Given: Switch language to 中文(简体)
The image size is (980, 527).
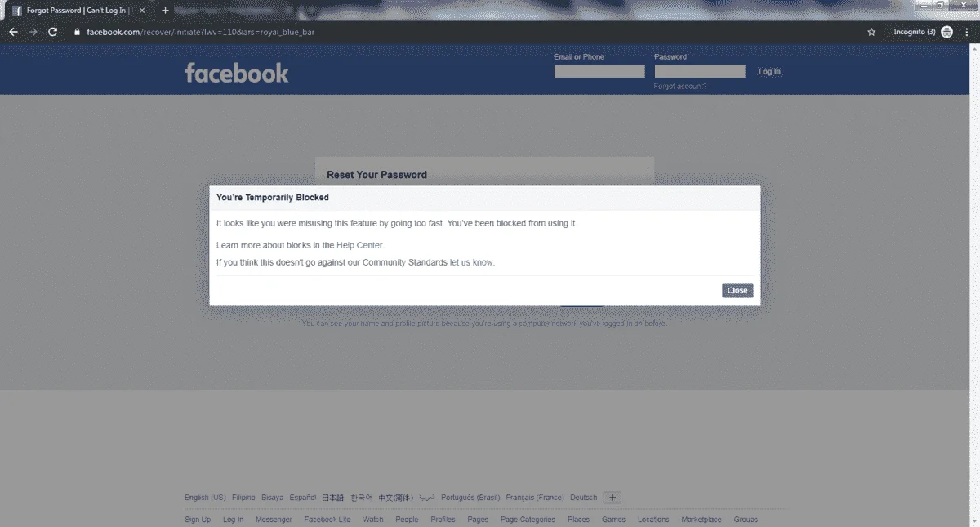Looking at the screenshot, I should (x=395, y=498).
